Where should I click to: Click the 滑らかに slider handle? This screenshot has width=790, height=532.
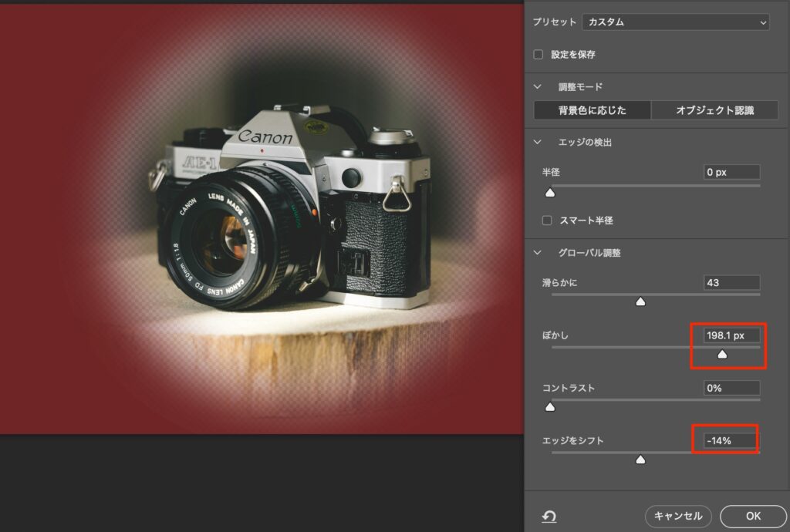tap(640, 302)
